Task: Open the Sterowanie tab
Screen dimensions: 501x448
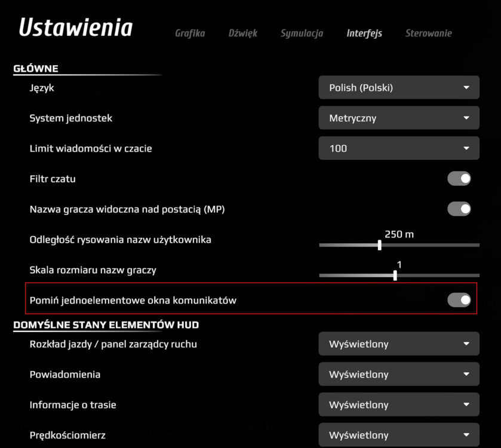Action: click(x=428, y=33)
